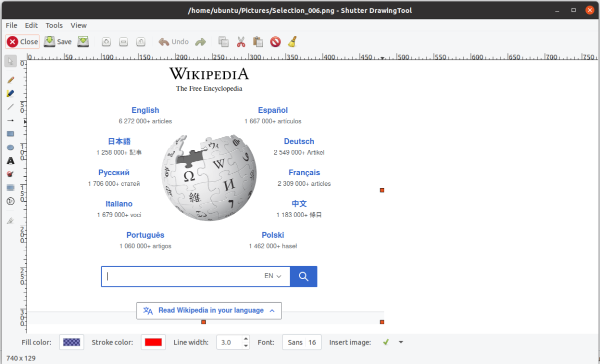Select the pixelize tool
Viewport: 600px width, 364px height.
10,188
